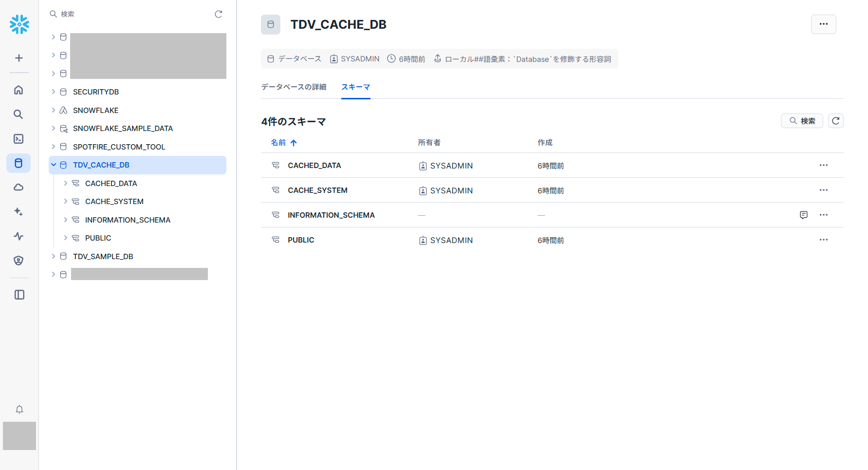Select the スキーマ tab

[356, 87]
